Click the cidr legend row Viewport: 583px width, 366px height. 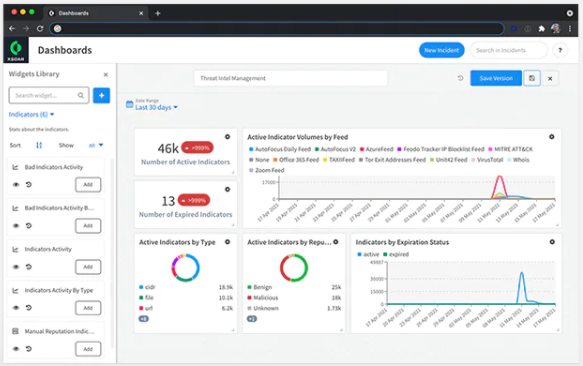click(186, 287)
